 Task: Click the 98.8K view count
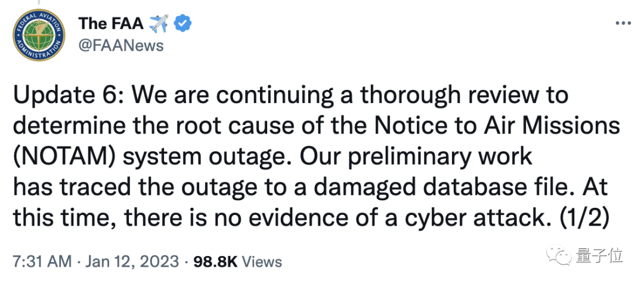[x=212, y=261]
